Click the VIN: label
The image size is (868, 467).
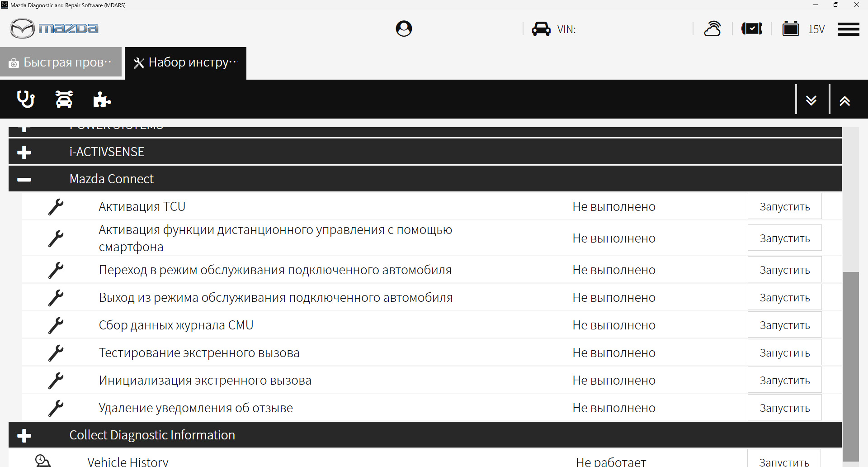tap(566, 29)
